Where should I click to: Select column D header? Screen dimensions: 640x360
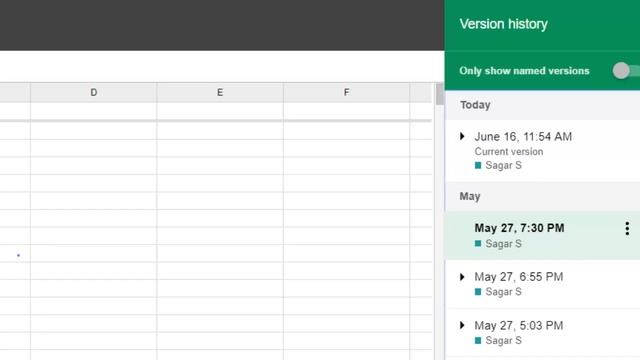click(x=93, y=93)
